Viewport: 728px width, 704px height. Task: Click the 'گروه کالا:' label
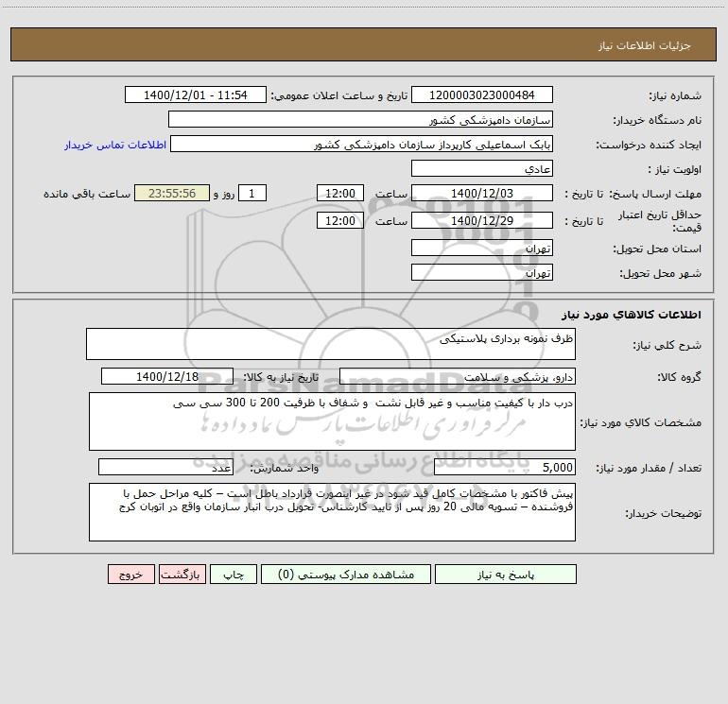pos(679,377)
